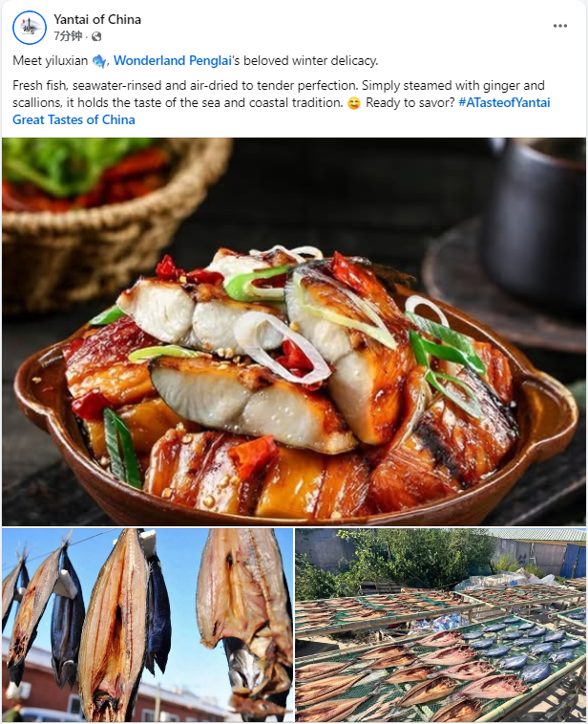Click the globe public-audience icon
Screen dimensions: 588x724
pos(96,36)
